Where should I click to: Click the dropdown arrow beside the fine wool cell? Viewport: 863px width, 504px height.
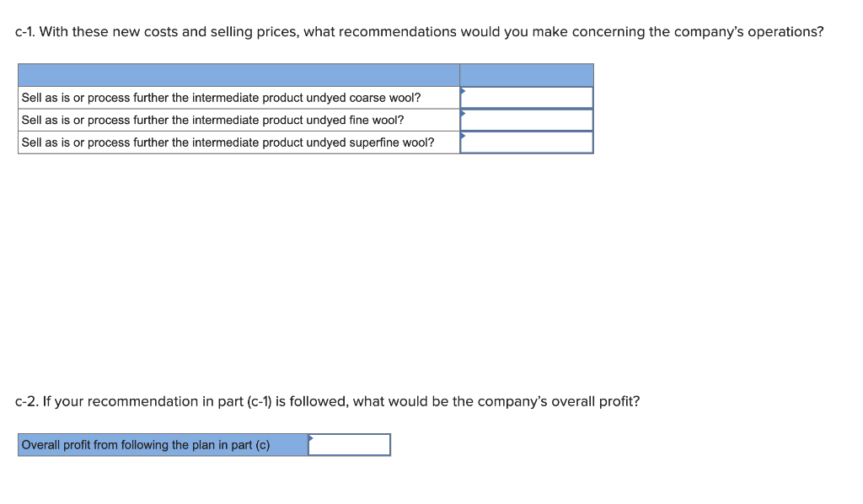(x=462, y=114)
